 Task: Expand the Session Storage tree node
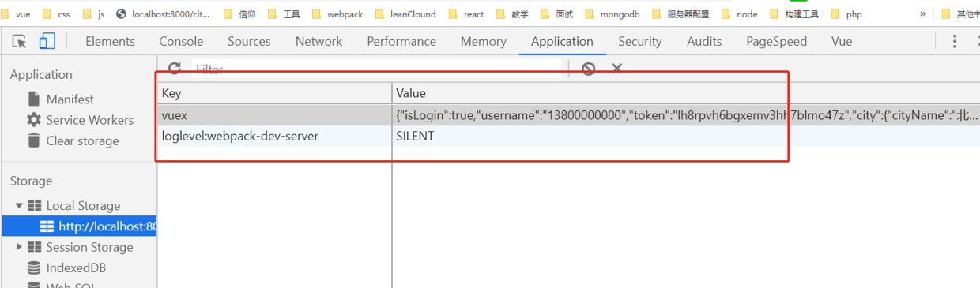tap(19, 247)
